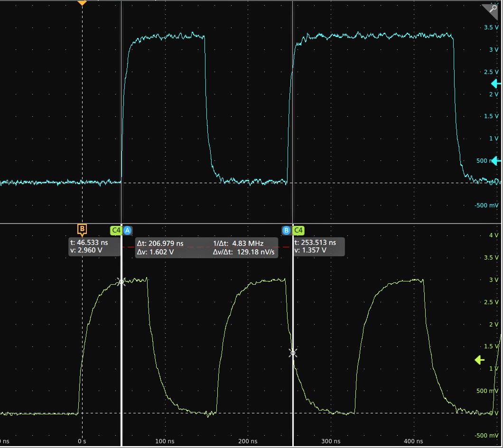Click the 100 ns time axis label
The image size is (503, 448).
click(165, 441)
